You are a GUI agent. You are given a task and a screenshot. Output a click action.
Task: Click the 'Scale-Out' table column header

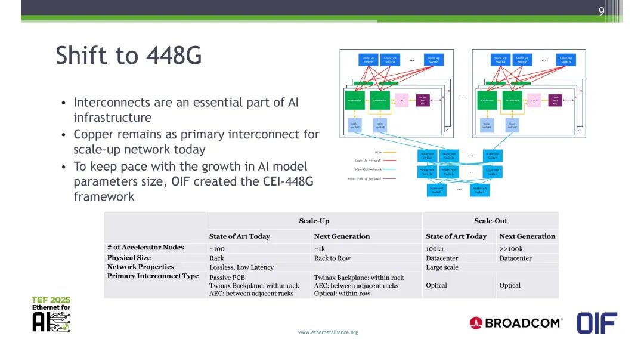(490, 221)
